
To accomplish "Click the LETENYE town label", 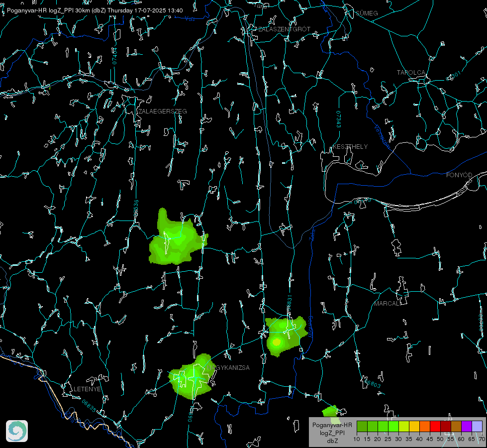I will click(87, 389).
